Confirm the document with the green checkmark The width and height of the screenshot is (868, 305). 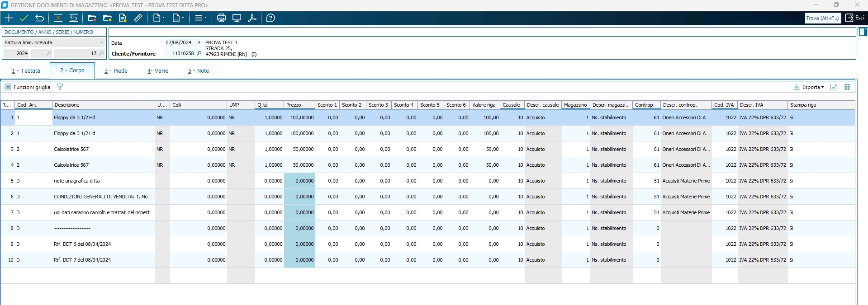click(24, 18)
